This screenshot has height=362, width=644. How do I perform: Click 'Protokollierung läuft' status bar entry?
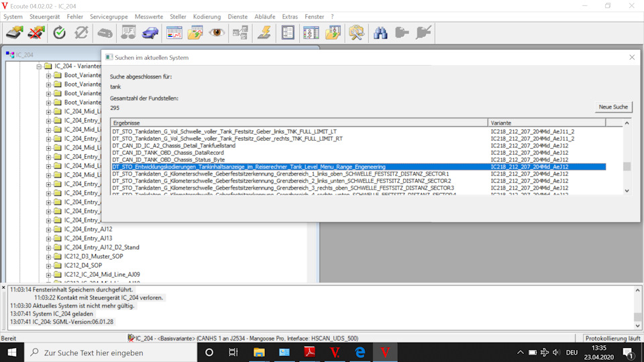coord(612,338)
